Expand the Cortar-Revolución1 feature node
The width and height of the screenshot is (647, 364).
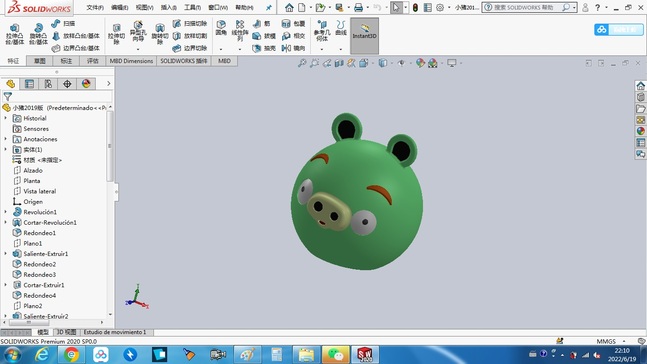coord(5,222)
